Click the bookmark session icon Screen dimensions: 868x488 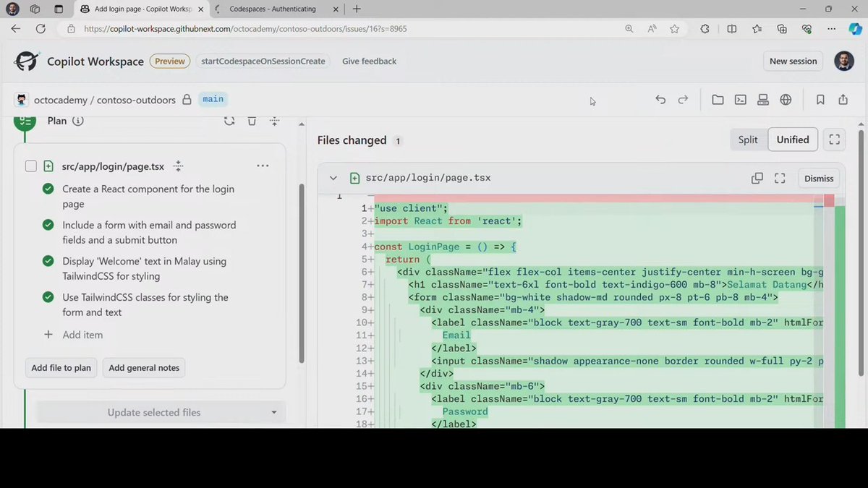click(x=820, y=100)
